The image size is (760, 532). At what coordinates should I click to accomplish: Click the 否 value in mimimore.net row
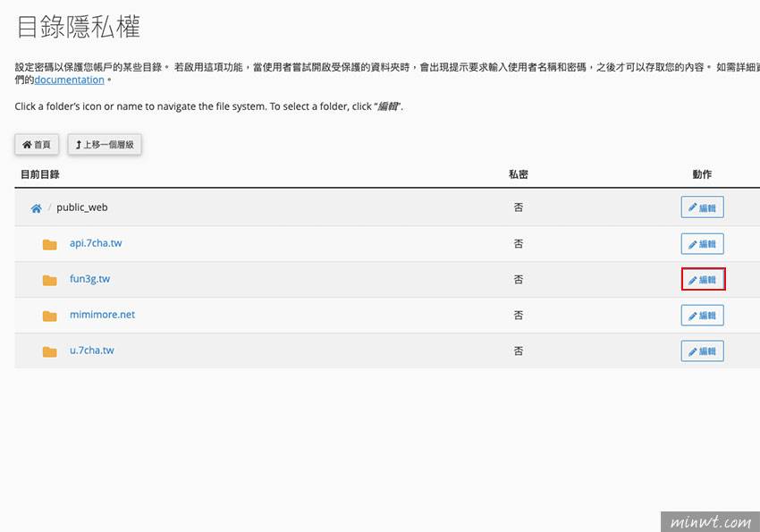518,316
